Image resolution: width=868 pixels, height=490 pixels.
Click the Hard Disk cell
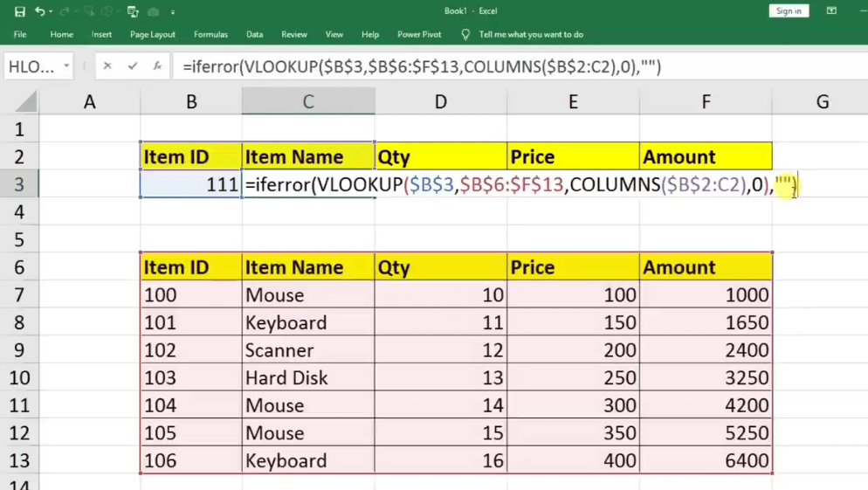(x=307, y=378)
